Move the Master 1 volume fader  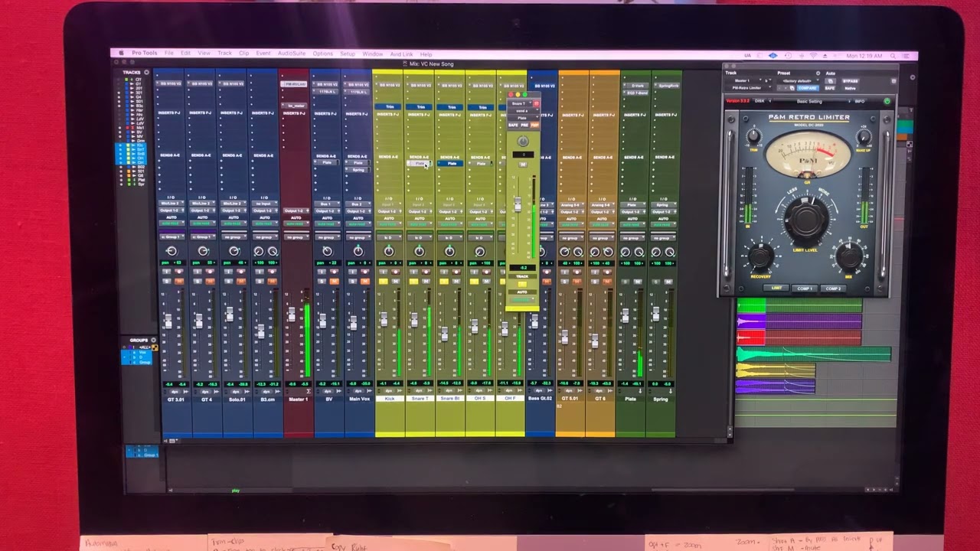click(x=291, y=315)
